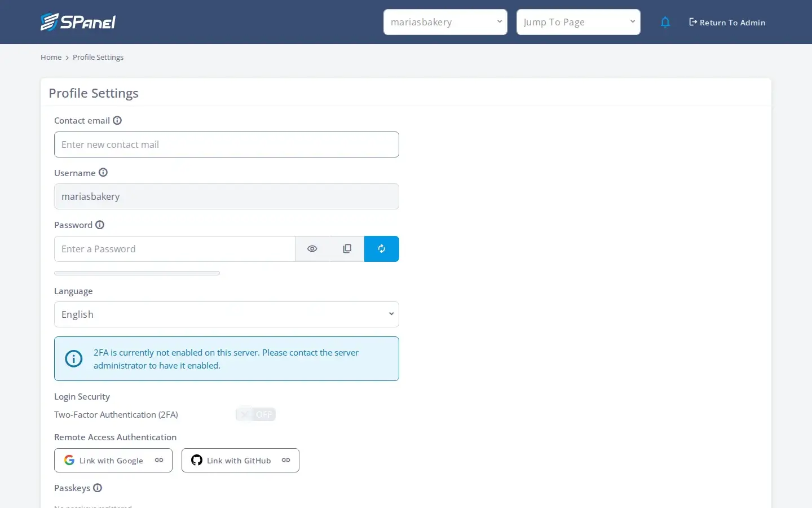Open the notifications bell

(x=665, y=22)
